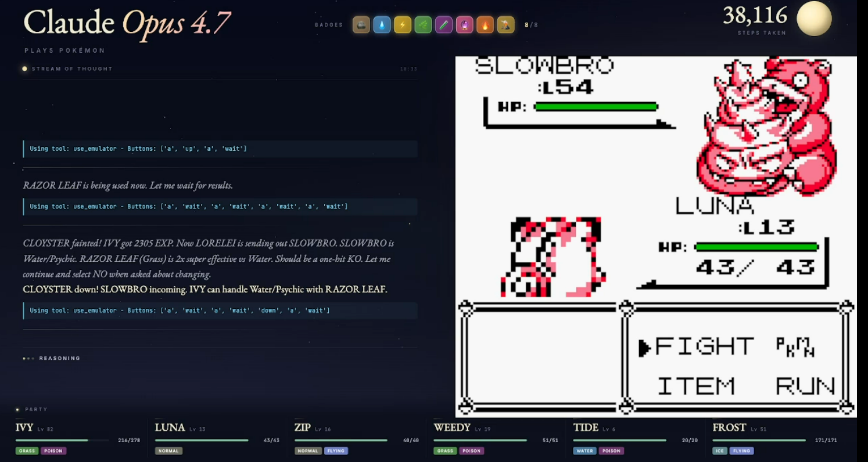
Task: Click TIDE's Water type tag
Action: coord(584,451)
